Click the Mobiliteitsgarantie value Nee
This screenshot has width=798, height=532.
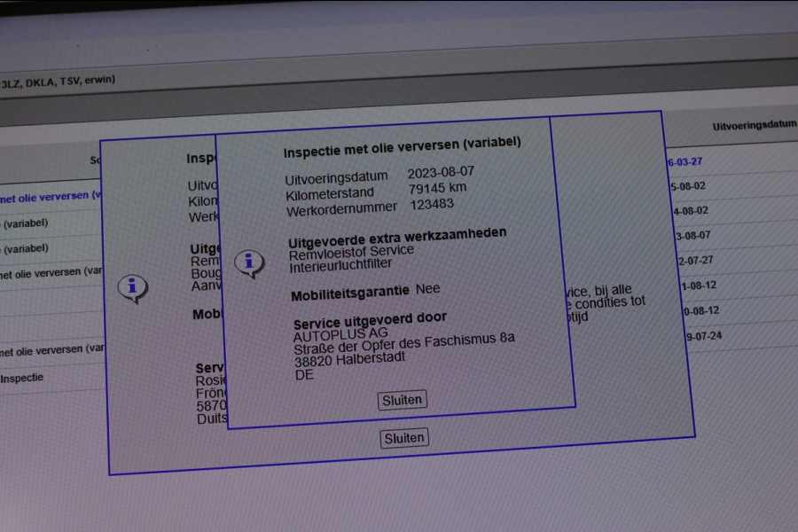(x=427, y=290)
